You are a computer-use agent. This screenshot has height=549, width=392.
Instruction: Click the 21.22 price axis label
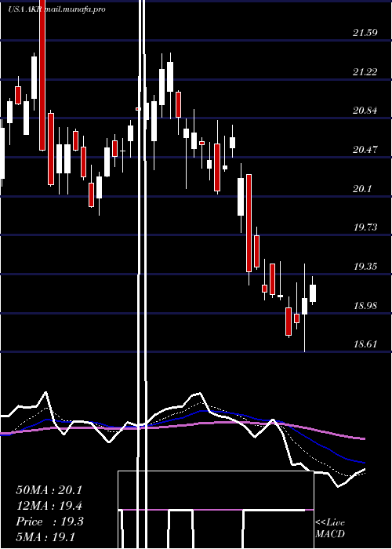pyautogui.click(x=365, y=72)
